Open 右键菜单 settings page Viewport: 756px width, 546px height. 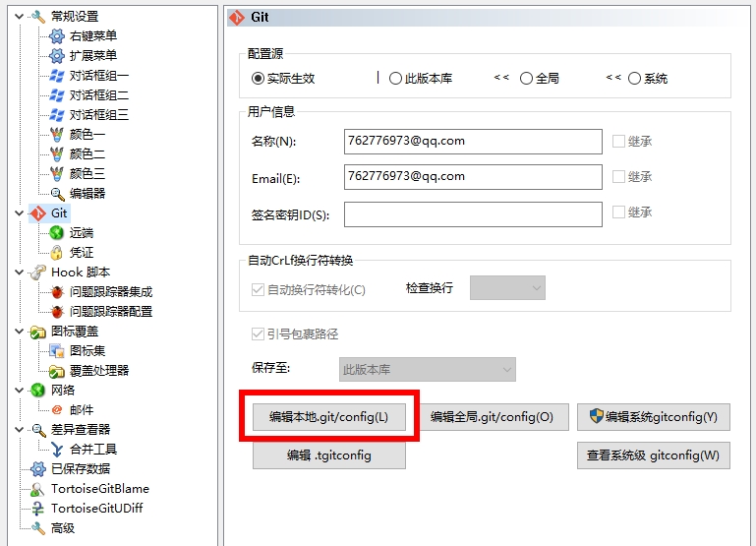click(x=93, y=36)
